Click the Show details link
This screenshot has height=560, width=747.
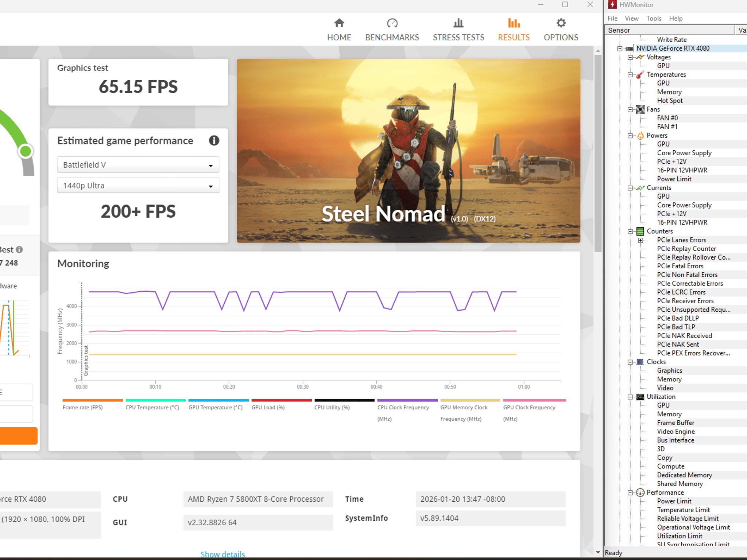click(x=223, y=554)
